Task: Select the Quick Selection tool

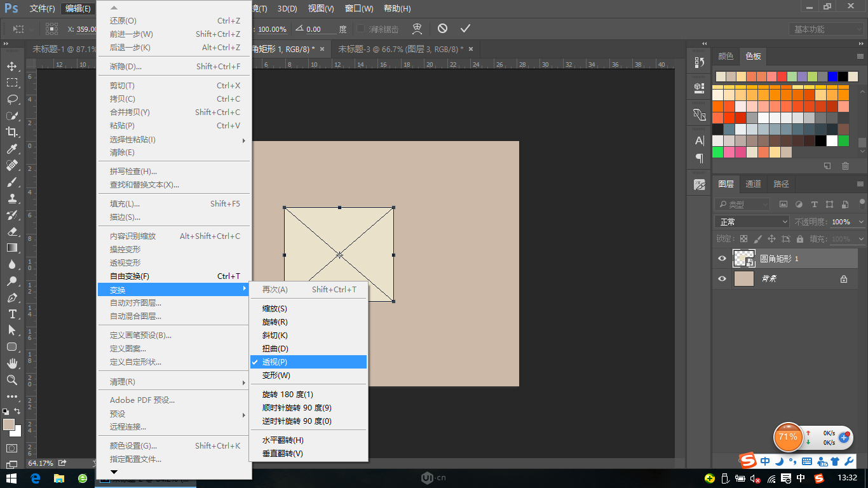Action: (x=12, y=116)
